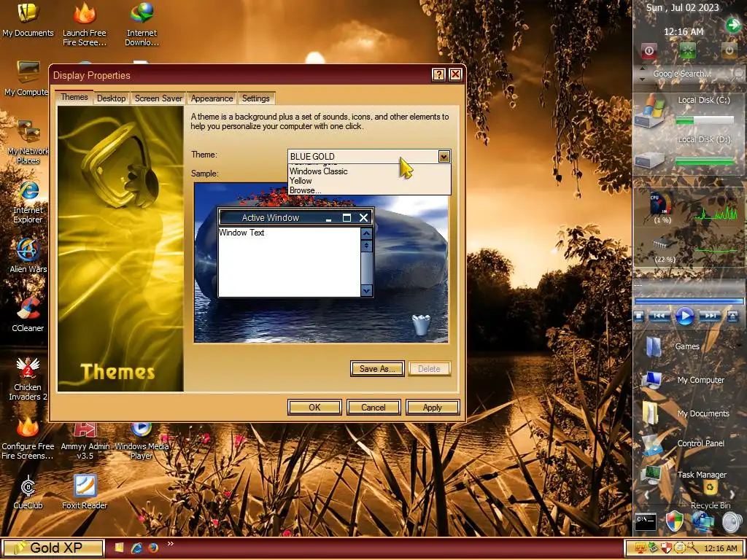747x560 pixels.
Task: Open command prompt sidebar icon
Action: [646, 522]
